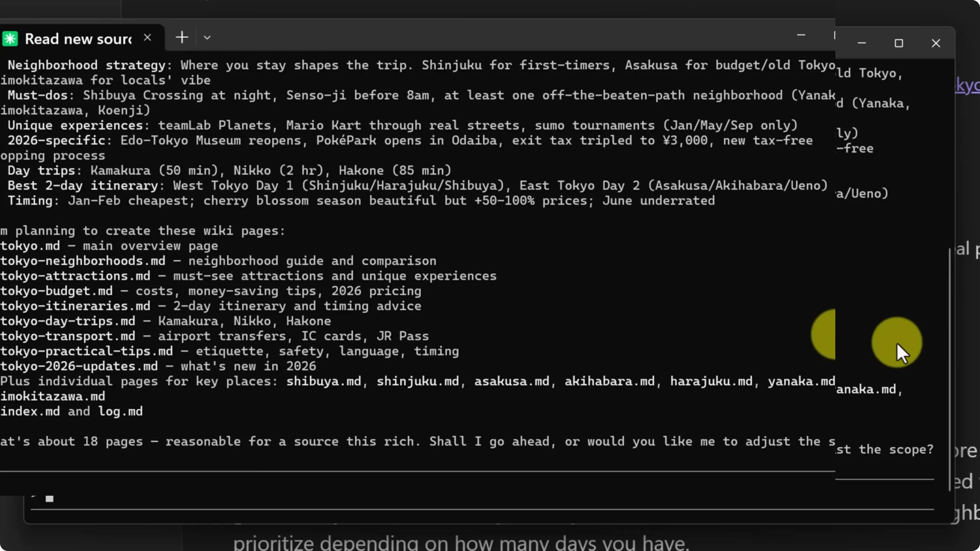
Task: Click the 'index.md' file name
Action: pos(30,411)
